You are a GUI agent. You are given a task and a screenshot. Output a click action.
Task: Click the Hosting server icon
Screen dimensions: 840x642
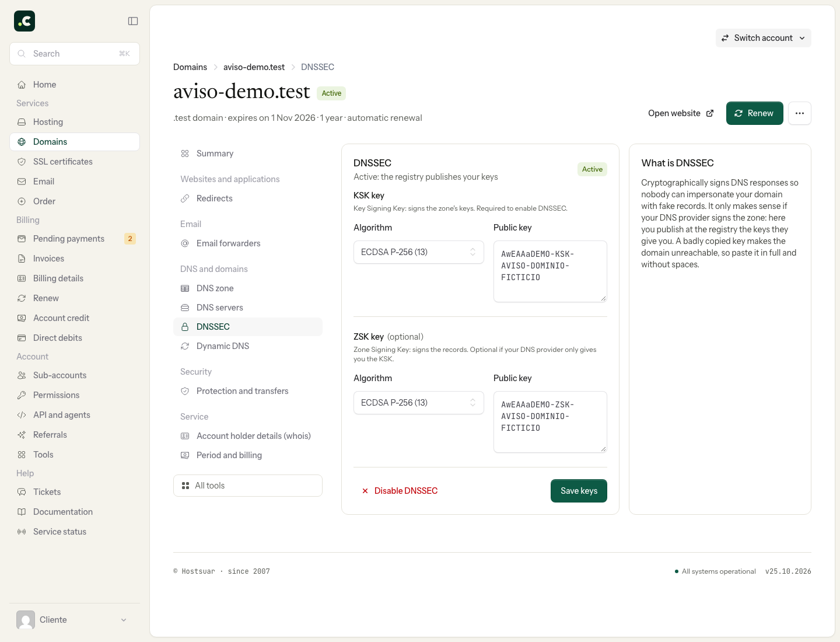tap(22, 122)
